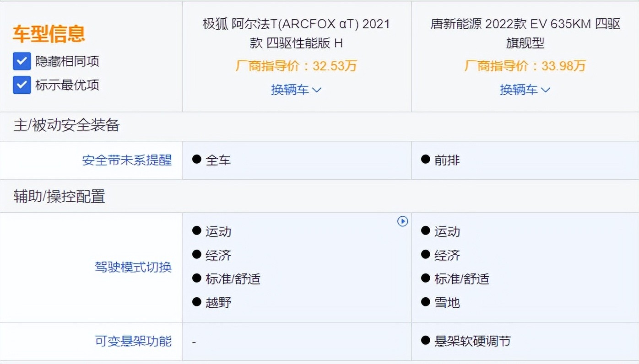Screen dimensions: 639x364
Task: Open 换辆车 dropdown under 唐新能源
Action: click(525, 90)
